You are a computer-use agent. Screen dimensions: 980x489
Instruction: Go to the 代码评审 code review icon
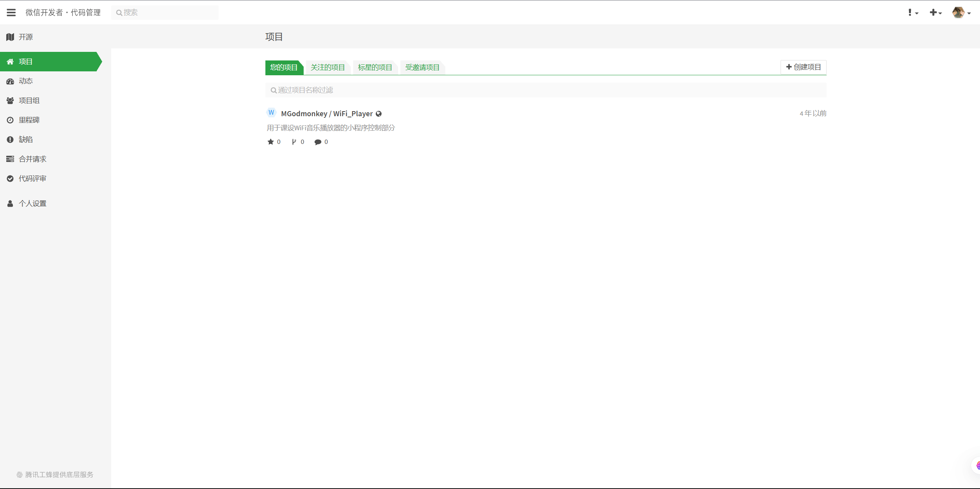click(x=10, y=179)
